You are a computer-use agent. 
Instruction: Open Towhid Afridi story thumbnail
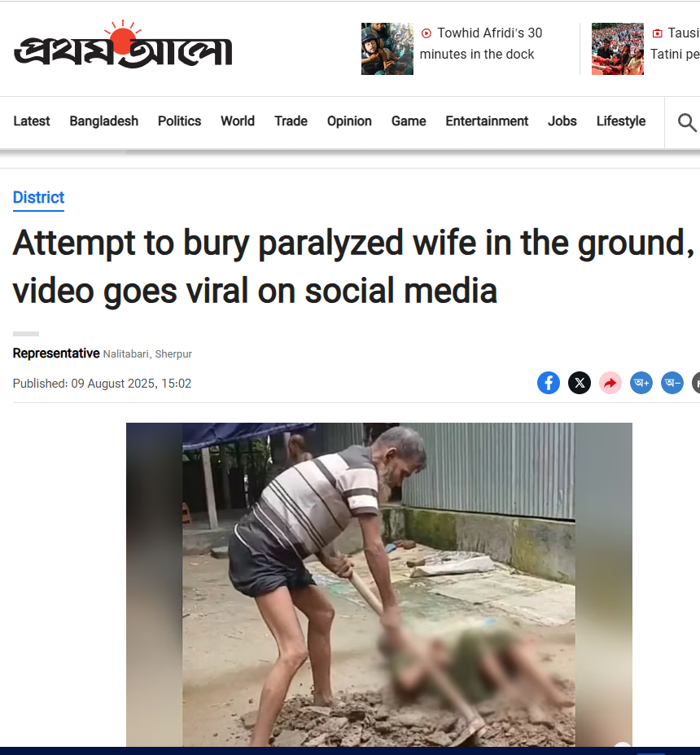[x=387, y=49]
